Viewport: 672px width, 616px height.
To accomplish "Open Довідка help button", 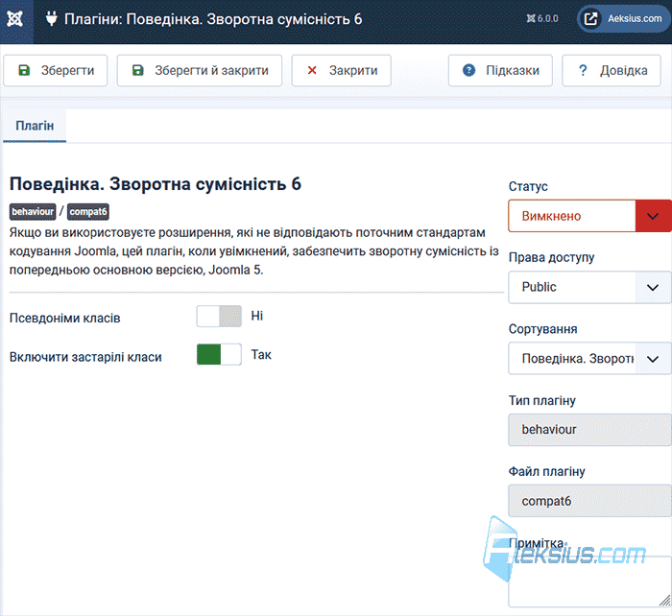I will tap(612, 71).
